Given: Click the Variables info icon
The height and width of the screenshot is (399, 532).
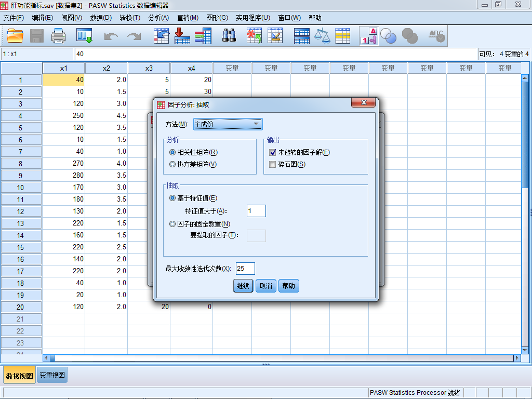Looking at the screenshot, I should [x=203, y=36].
